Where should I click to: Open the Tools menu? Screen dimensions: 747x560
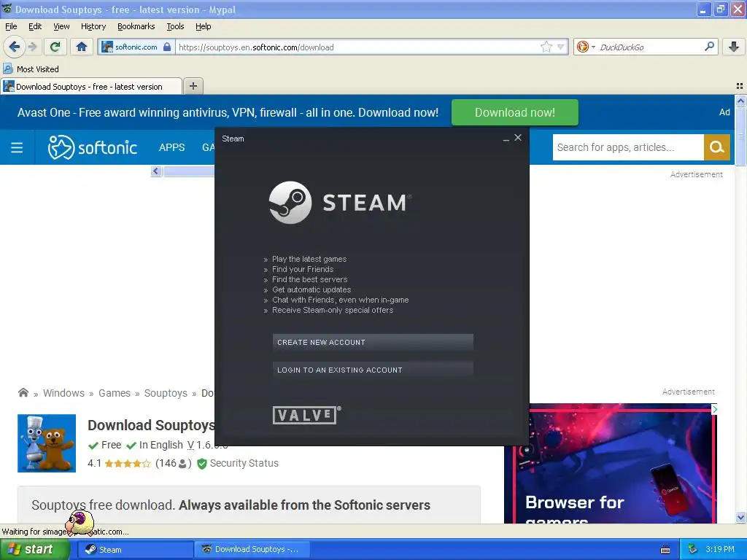pyautogui.click(x=175, y=26)
